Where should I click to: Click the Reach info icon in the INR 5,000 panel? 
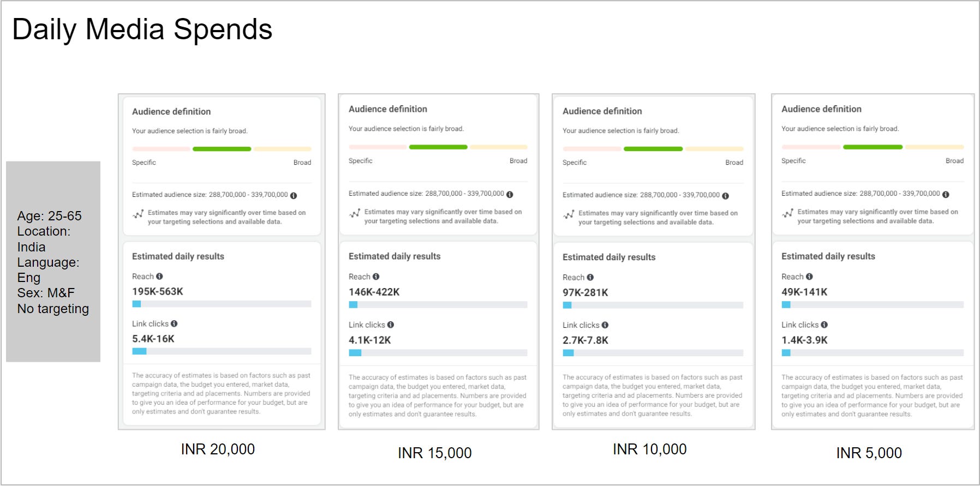point(809,277)
